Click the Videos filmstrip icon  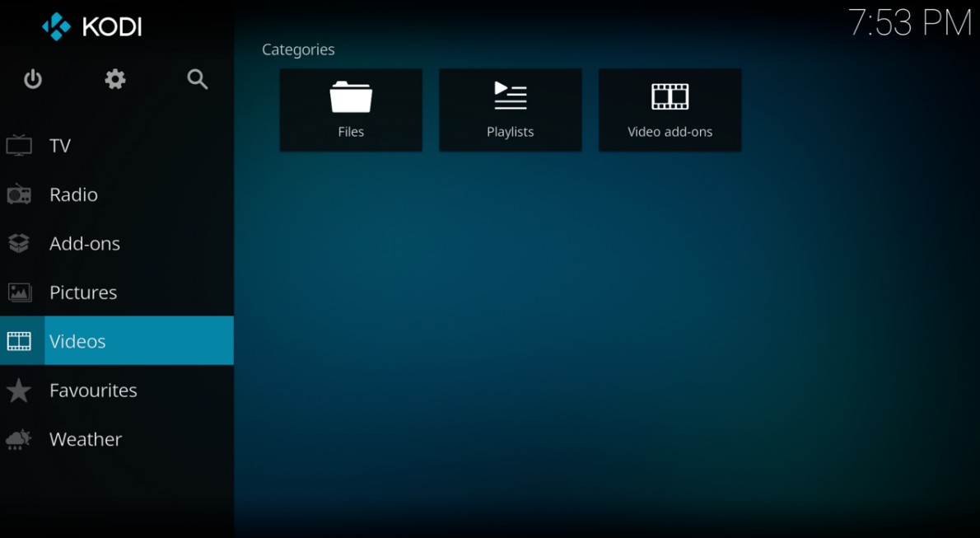(x=20, y=340)
